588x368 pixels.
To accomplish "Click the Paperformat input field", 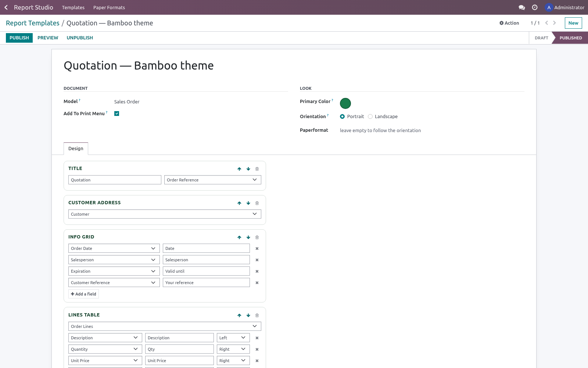I will (432, 130).
